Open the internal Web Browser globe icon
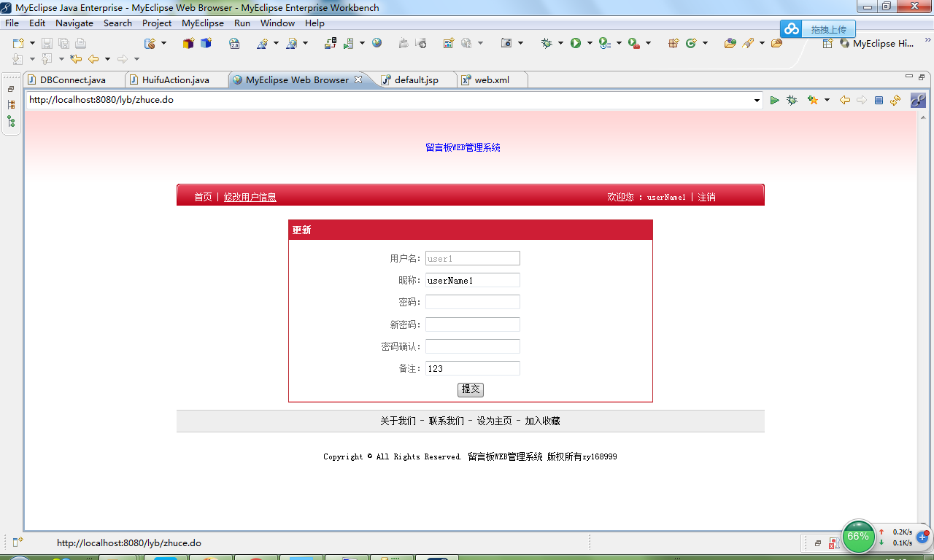This screenshot has height=560, width=934. [377, 42]
